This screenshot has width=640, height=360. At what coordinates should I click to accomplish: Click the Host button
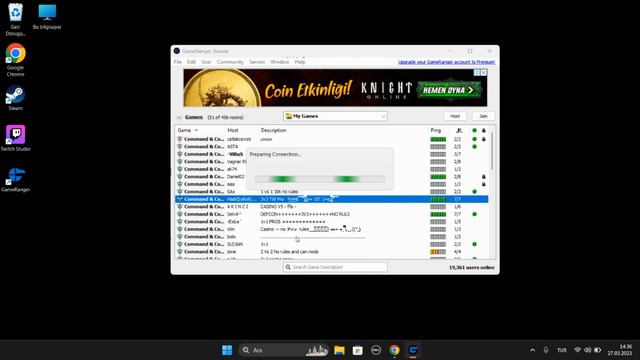coord(455,116)
